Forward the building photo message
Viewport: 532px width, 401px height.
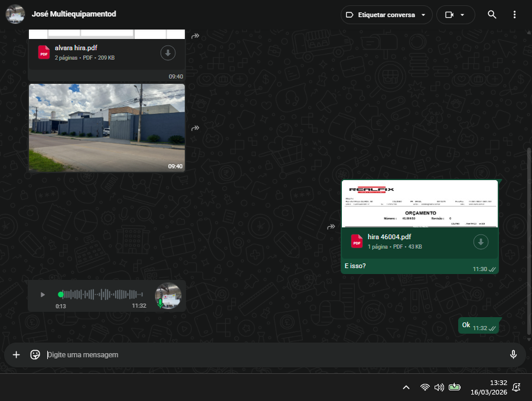click(x=195, y=128)
